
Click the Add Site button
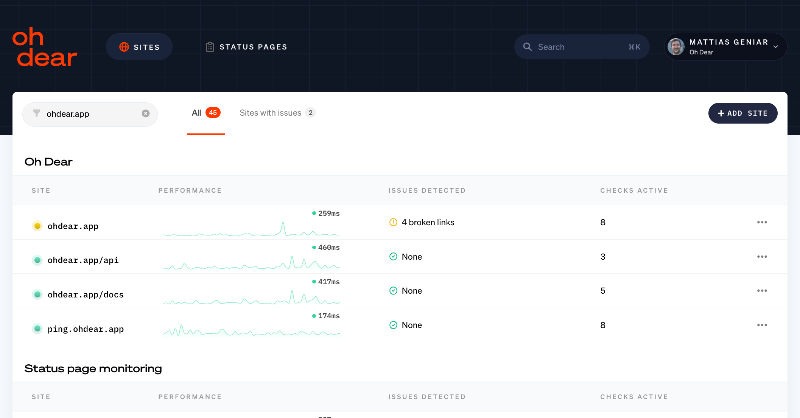[742, 113]
